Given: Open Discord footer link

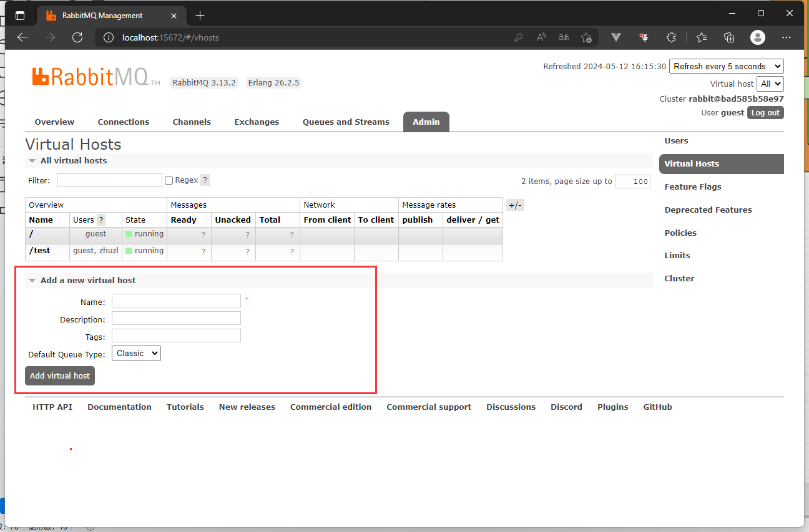Looking at the screenshot, I should 566,407.
